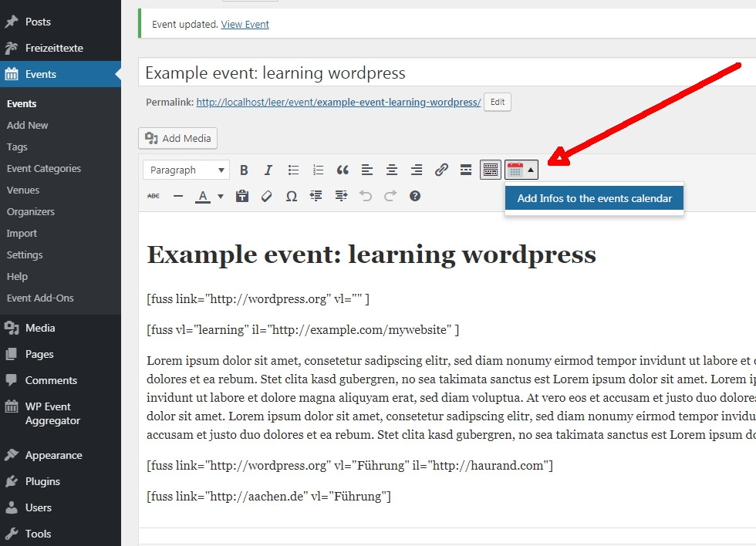Click the shortcode with example.com/mywebsite
This screenshot has width=756, height=546.
click(x=302, y=330)
